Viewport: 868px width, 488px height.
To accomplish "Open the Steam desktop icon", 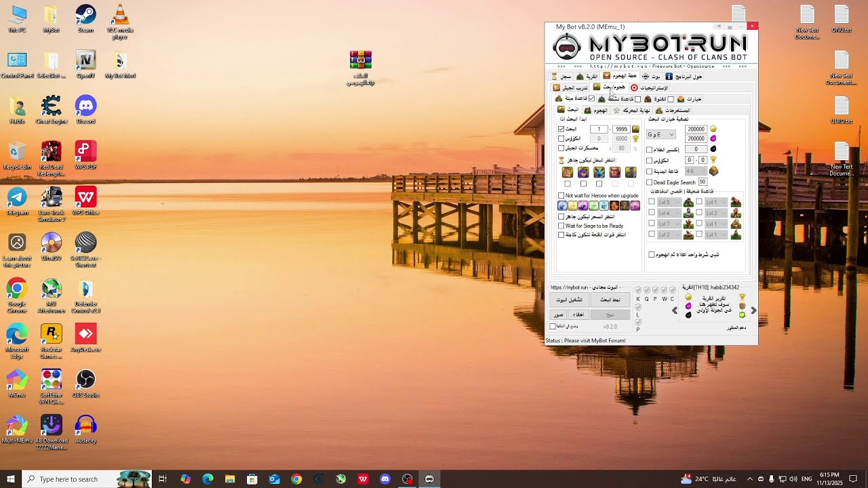I will click(x=85, y=18).
